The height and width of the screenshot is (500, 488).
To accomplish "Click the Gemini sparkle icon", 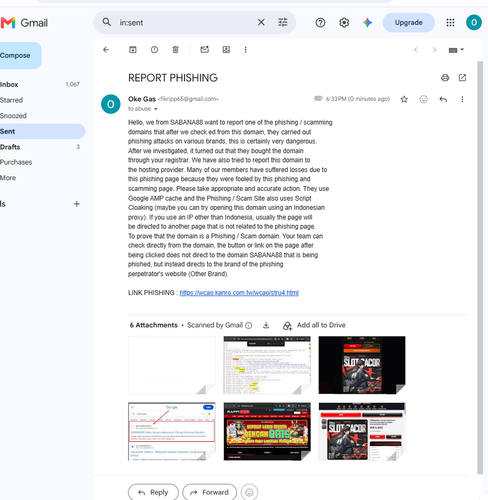I will point(367,23).
